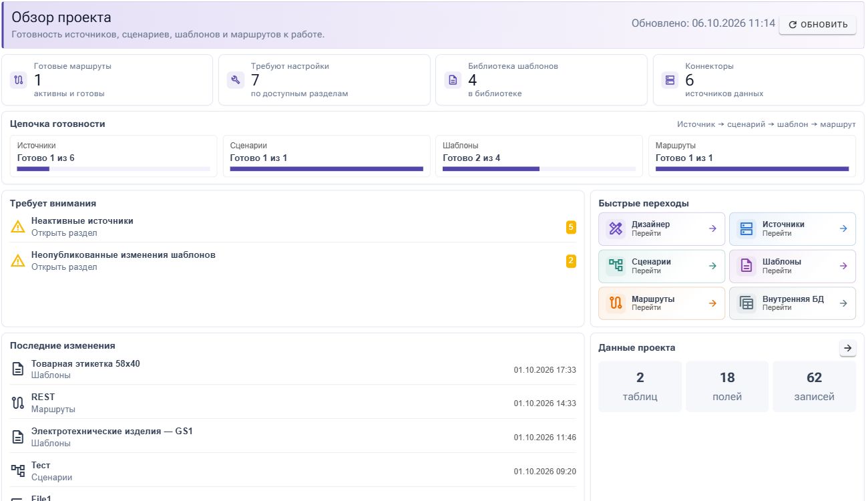Click arrow on Источники quick link
The width and height of the screenshot is (868, 501).
[843, 228]
